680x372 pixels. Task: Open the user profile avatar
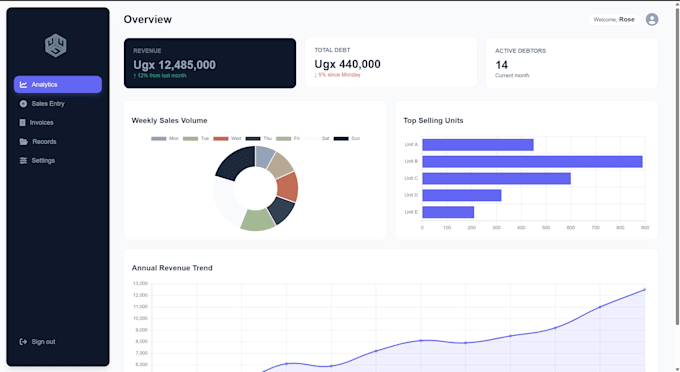coord(652,20)
